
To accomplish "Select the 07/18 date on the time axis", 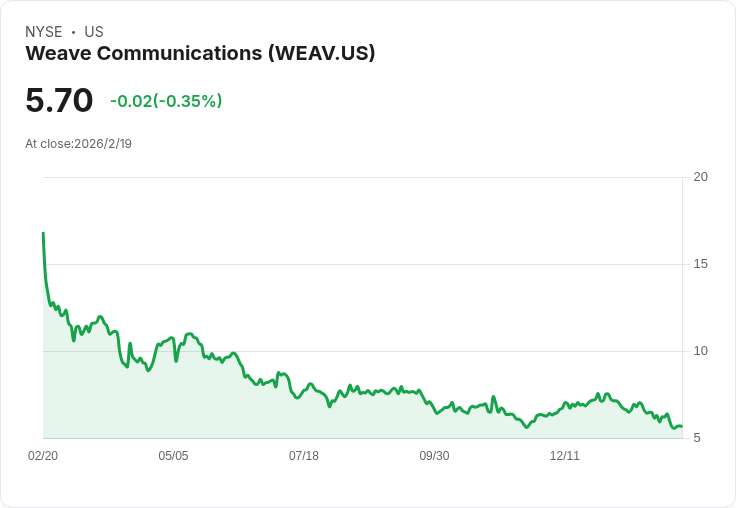I will pos(304,456).
